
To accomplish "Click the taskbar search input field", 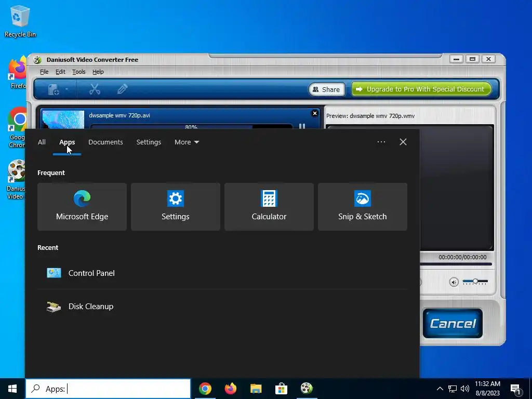I will point(108,389).
